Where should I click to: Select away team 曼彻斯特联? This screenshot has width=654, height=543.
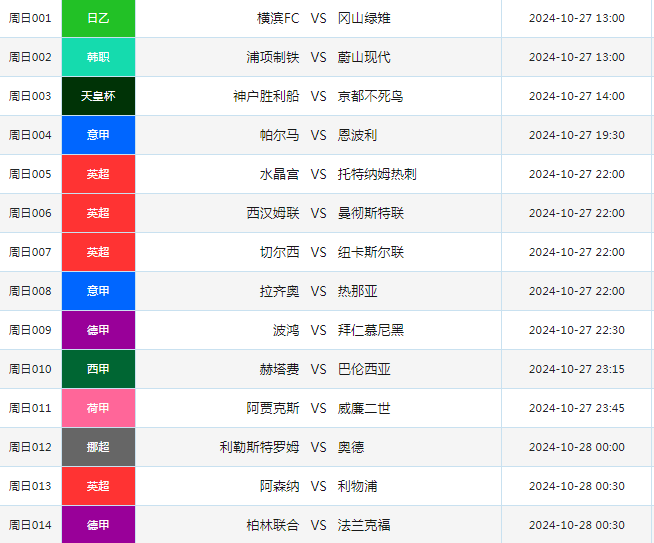pos(371,213)
